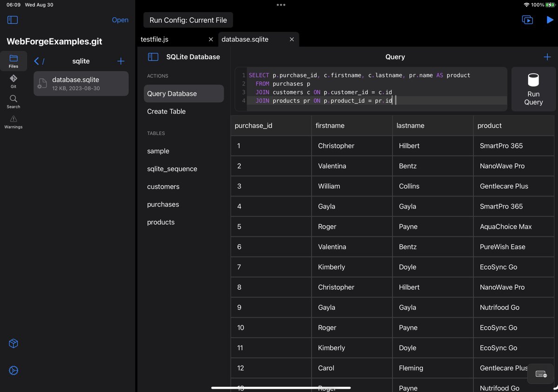The width and height of the screenshot is (558, 392).
Task: Show the keyboard via keyboard icon
Action: pos(541,374)
